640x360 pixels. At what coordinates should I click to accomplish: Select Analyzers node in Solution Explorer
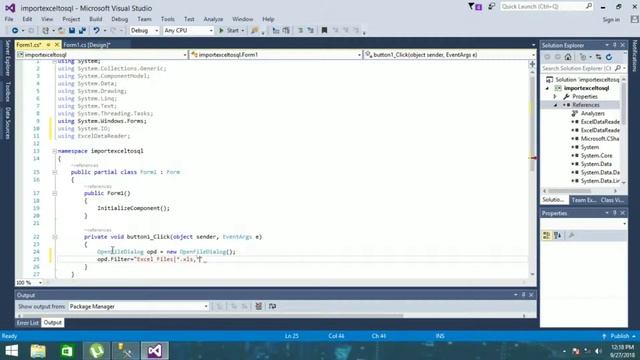(x=593, y=113)
